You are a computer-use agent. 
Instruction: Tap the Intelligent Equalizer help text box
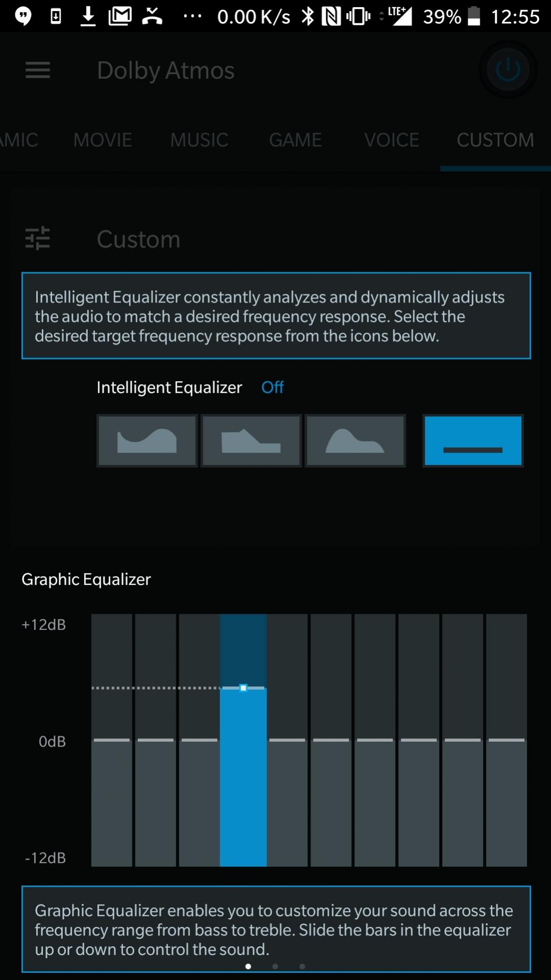[276, 316]
